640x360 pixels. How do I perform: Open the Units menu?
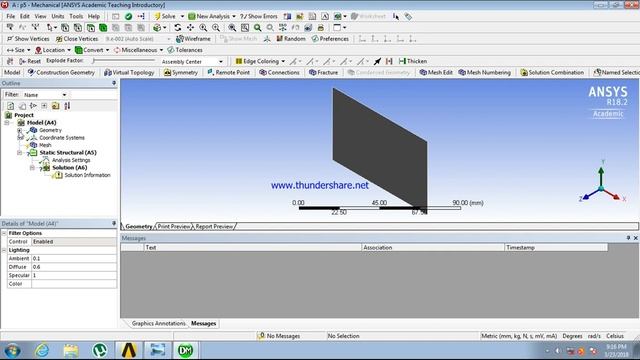pos(58,16)
